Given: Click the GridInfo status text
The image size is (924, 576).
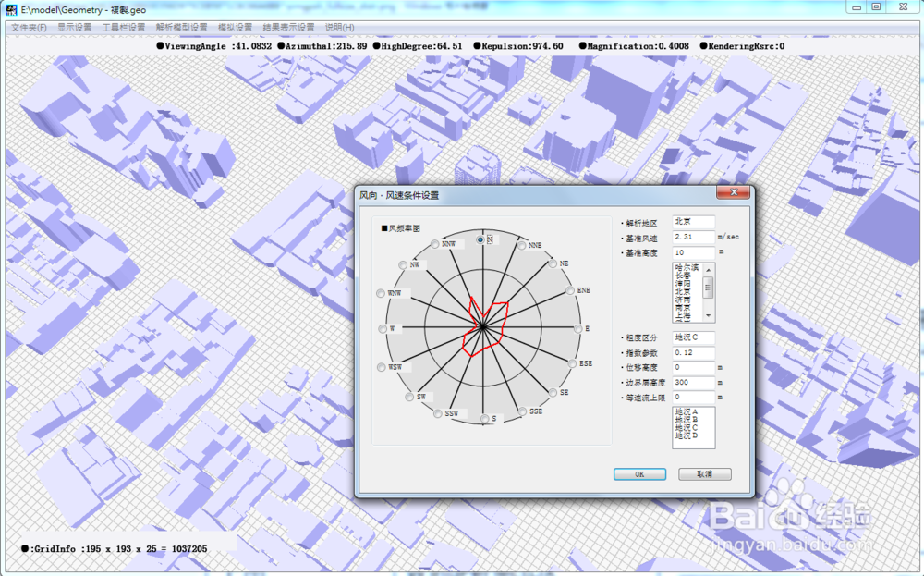Looking at the screenshot, I should coord(115,549).
